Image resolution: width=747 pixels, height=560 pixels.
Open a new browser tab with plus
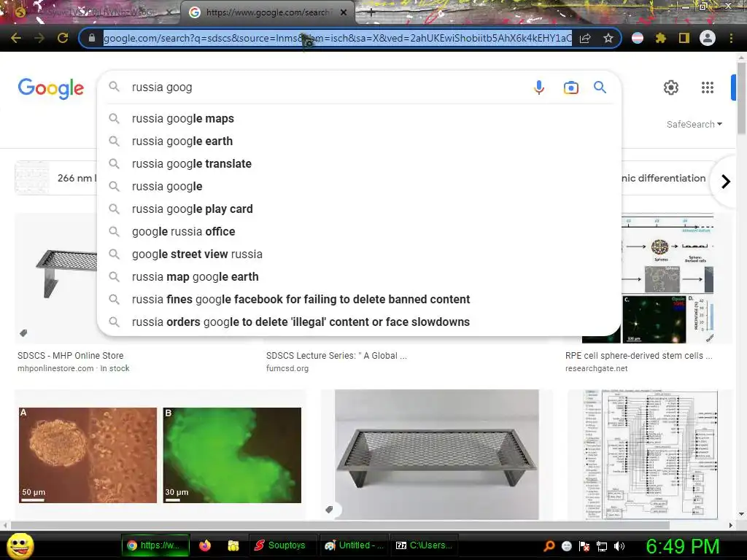[x=371, y=13]
